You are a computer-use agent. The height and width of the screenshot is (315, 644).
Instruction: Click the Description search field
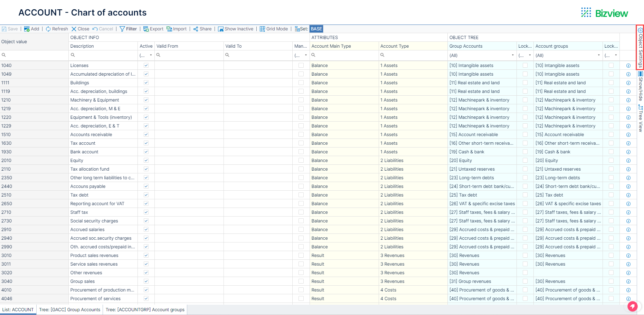point(103,55)
